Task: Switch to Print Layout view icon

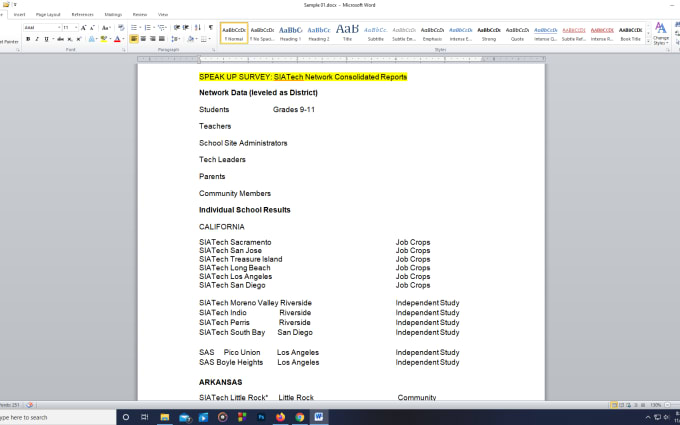Action: pyautogui.click(x=614, y=405)
